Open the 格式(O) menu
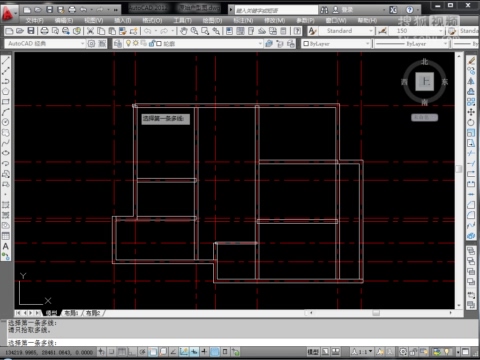The width and height of the screenshot is (480, 360). 152,20
